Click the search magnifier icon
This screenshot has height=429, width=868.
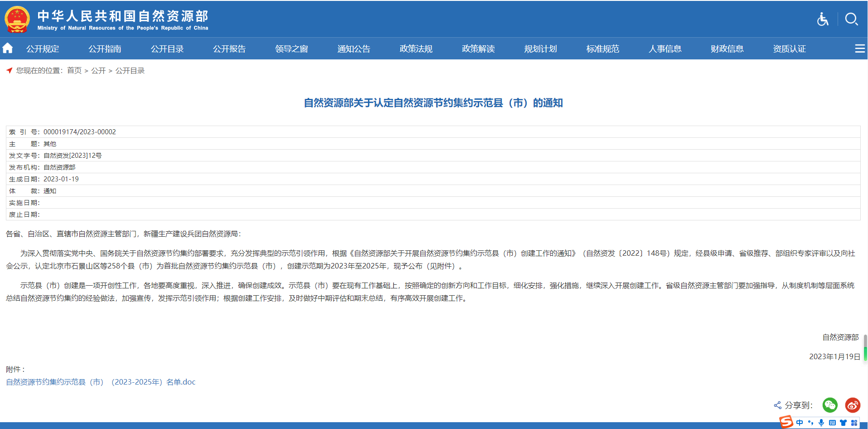click(851, 19)
